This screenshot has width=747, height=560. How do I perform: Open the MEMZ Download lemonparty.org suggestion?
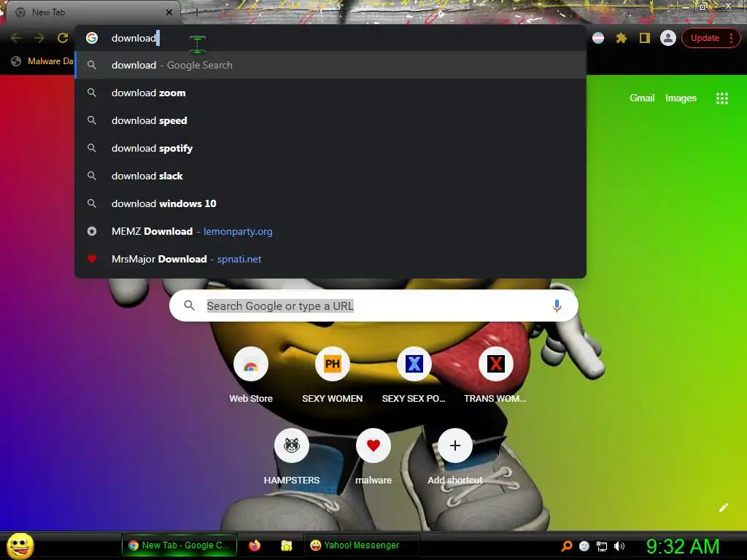pos(330,231)
